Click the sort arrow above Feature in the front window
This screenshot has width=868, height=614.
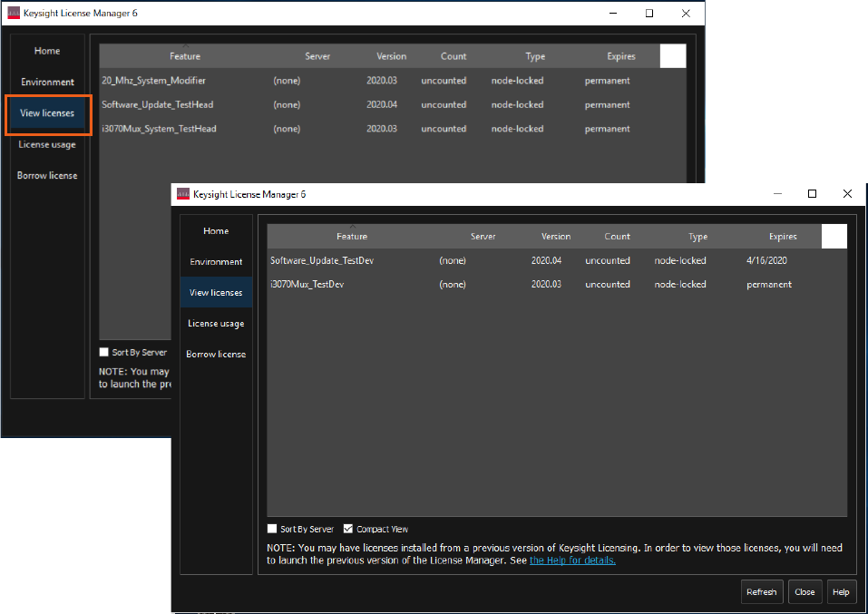coord(352,227)
